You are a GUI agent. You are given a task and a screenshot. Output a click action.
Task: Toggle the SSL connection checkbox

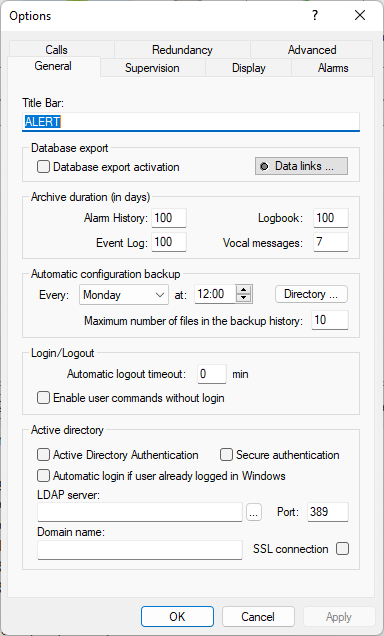[342, 549]
